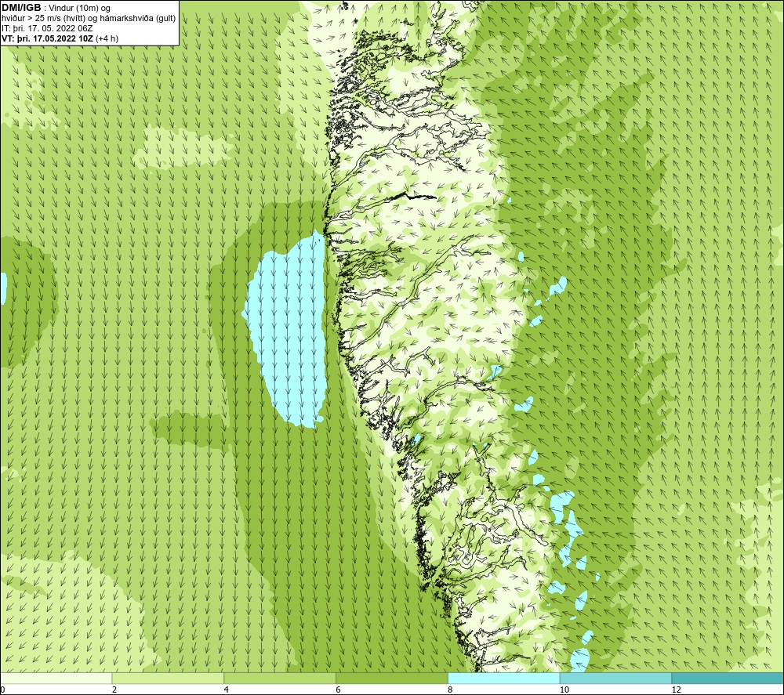Click the 8–10 m/s light cyan legend swatch
784x695 pixels.
[504, 678]
